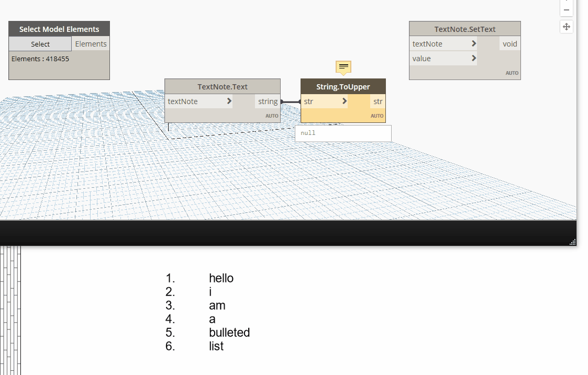Expand the str input chevron on String.ToUpper
Image resolution: width=588 pixels, height=375 pixels.
[344, 101]
